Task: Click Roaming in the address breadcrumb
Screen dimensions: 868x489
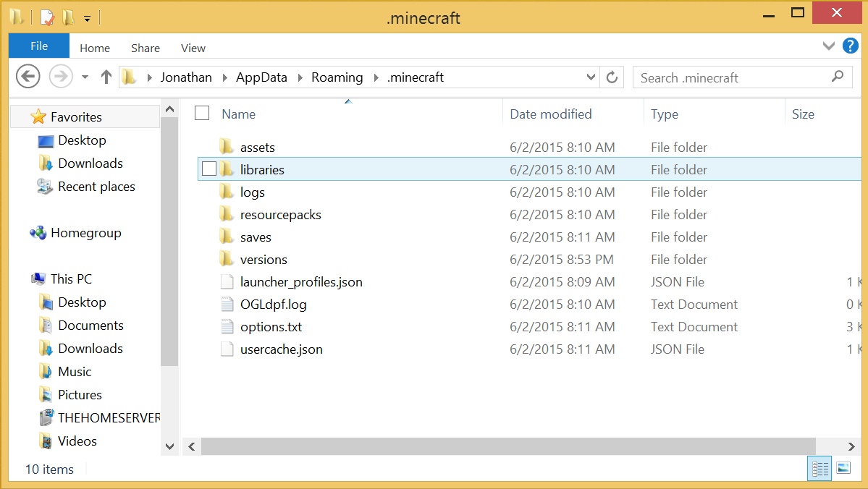Action: pyautogui.click(x=337, y=77)
